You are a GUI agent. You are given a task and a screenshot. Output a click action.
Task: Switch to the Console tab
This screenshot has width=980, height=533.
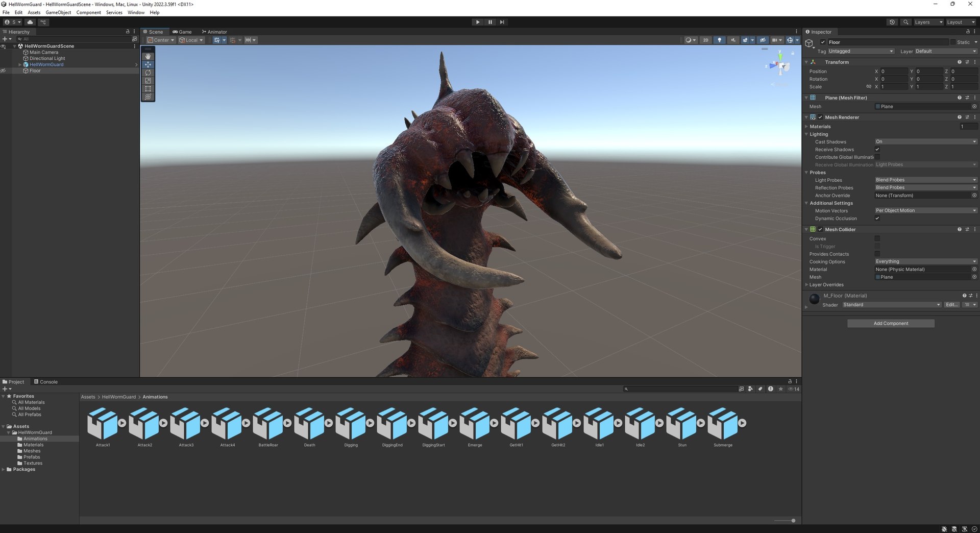pos(46,382)
